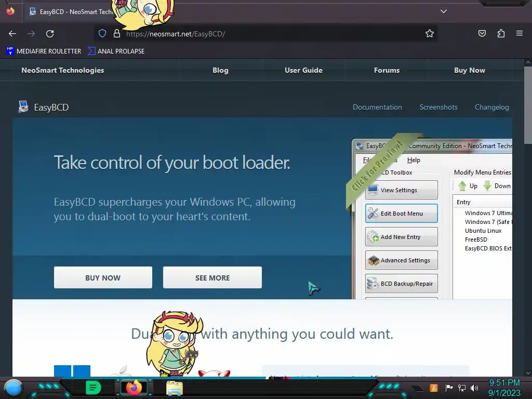This screenshot has height=399, width=532.
Task: Open tracking protection shield info
Action: (x=102, y=33)
